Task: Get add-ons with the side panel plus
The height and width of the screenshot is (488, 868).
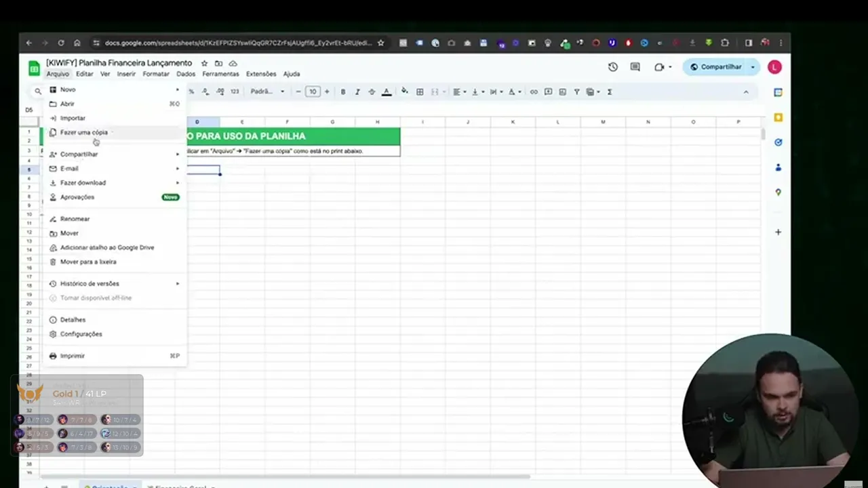Action: coord(778,232)
